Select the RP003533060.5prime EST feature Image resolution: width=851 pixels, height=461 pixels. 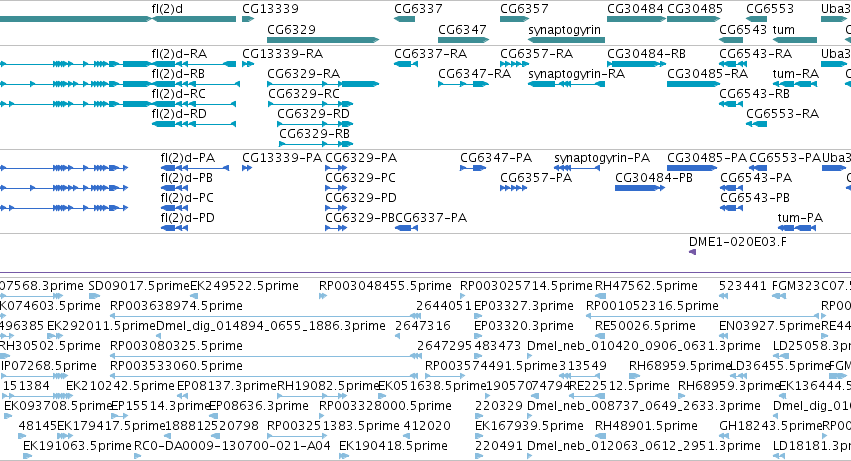[x=265, y=376]
